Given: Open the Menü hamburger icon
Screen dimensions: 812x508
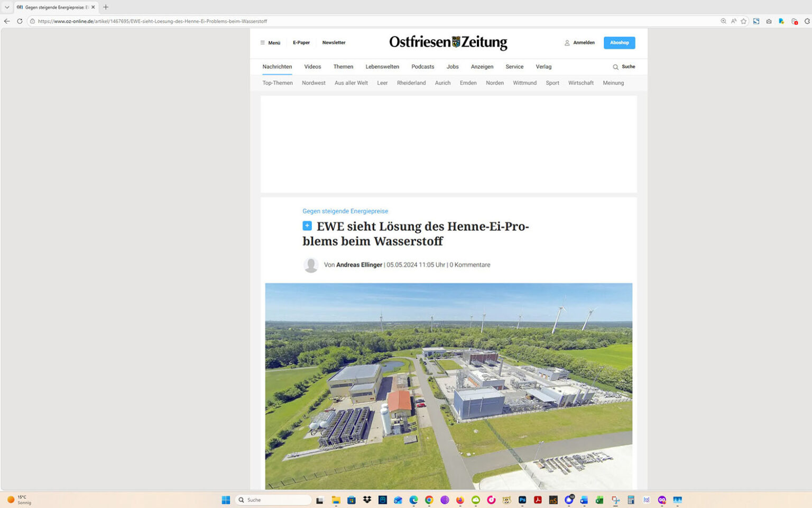Looking at the screenshot, I should (x=263, y=42).
